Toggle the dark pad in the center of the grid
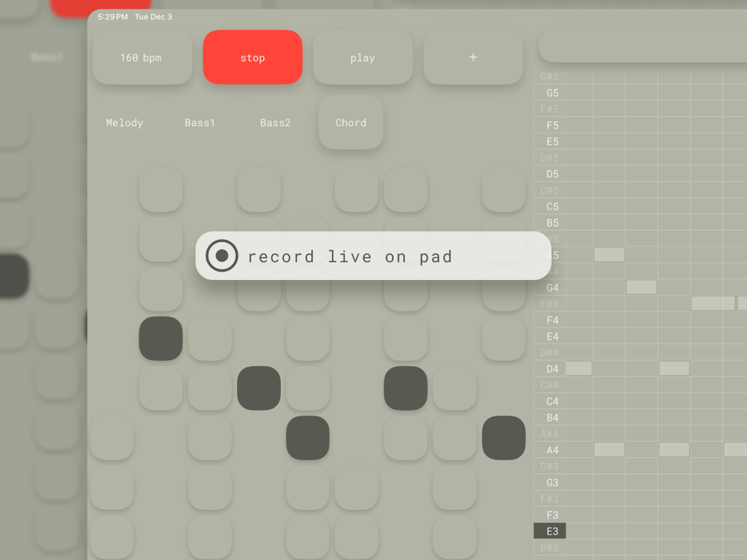Screen dimensions: 747x560 pos(308,437)
